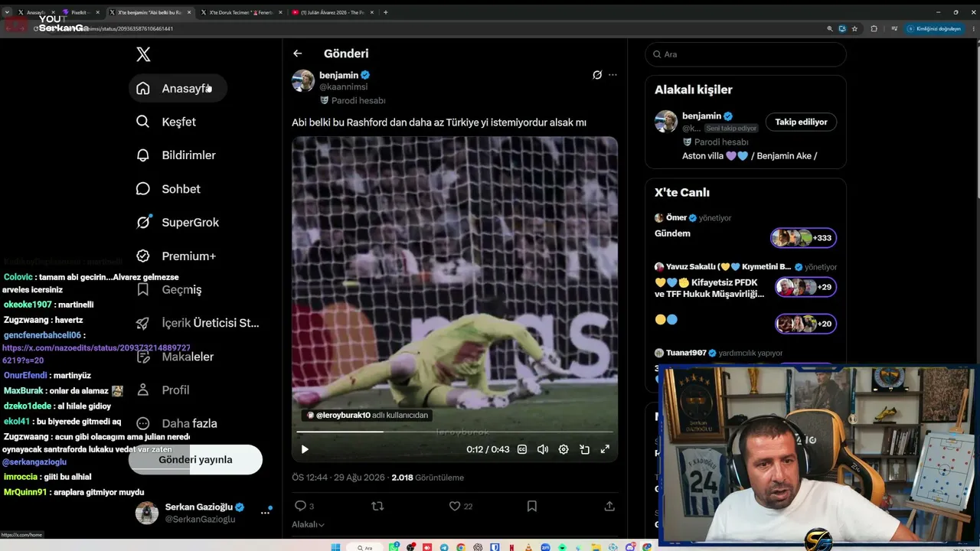Click the X logo in sidebar
The width and height of the screenshot is (980, 551).
143,54
